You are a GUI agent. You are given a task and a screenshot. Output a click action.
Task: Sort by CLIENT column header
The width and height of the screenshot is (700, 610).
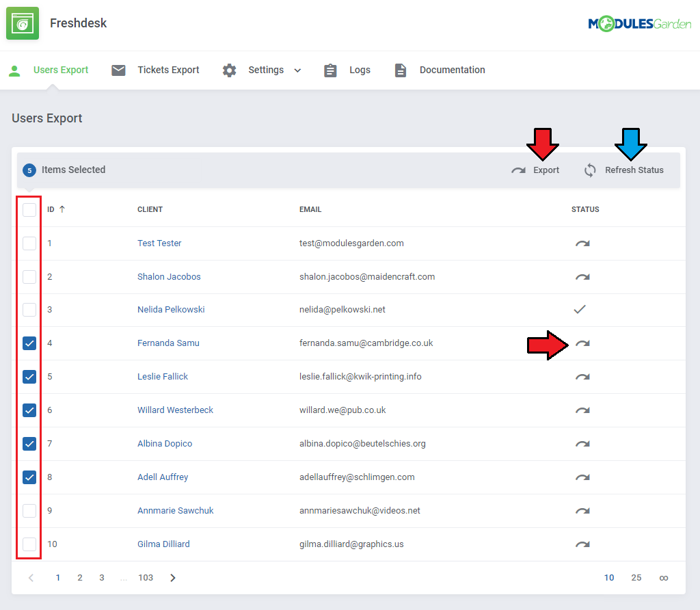[150, 209]
